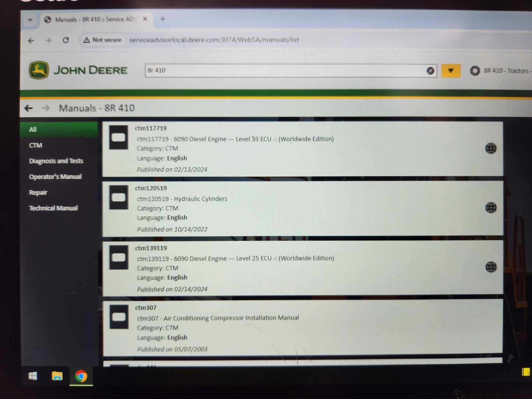Click globe icon for ctm139119 manual
532x399 pixels.
tap(491, 267)
